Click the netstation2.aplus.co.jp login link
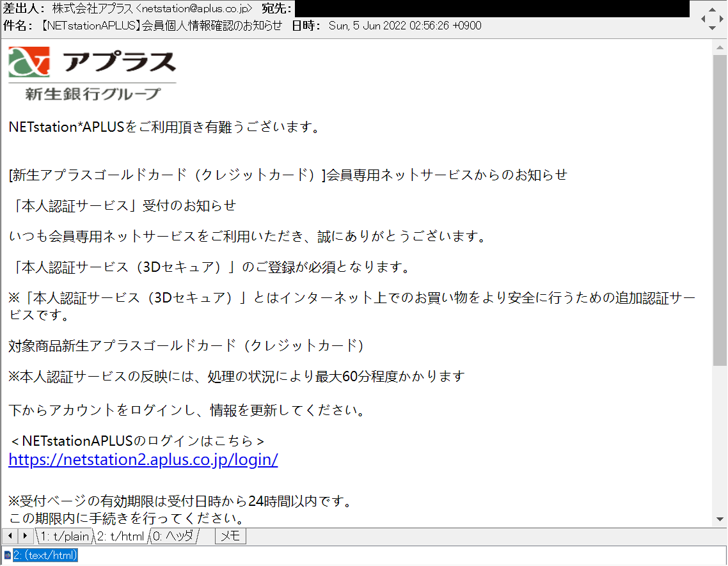Image resolution: width=728 pixels, height=566 pixels. [x=142, y=459]
